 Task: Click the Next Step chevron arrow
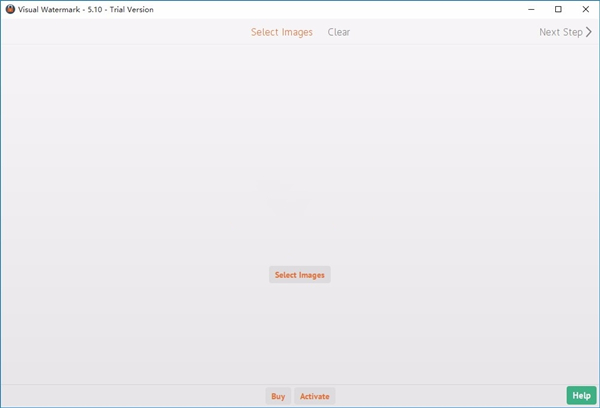(589, 32)
